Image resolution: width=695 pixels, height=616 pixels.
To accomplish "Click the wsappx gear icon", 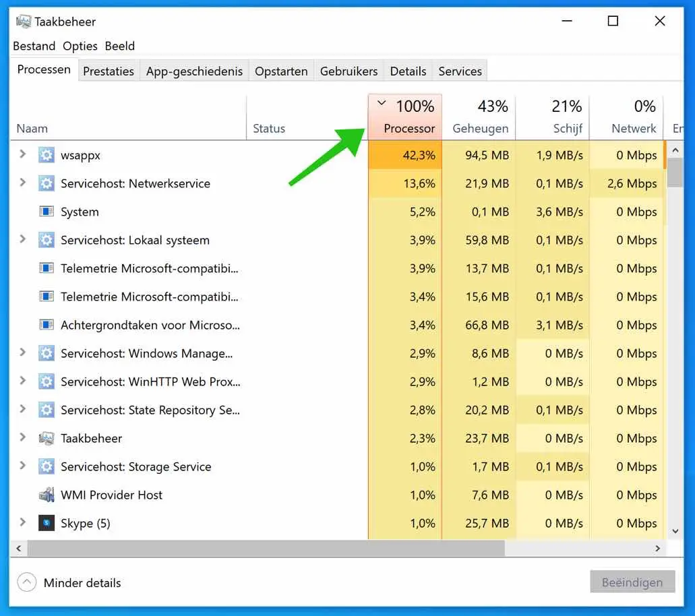I will pos(46,155).
